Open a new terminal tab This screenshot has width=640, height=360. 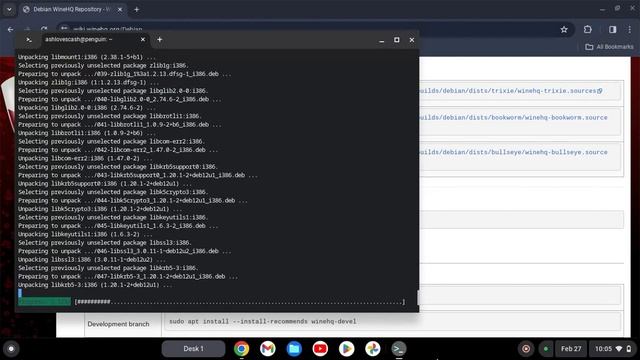[x=160, y=40]
